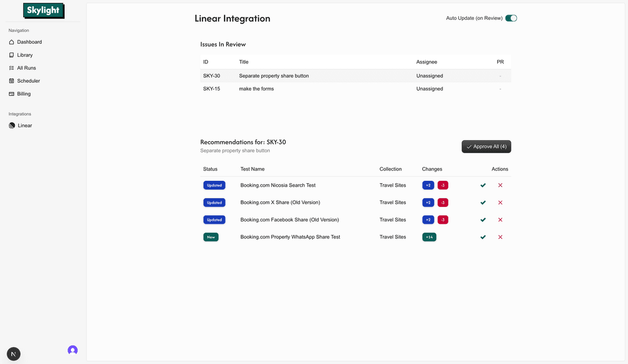Click New badge for WhatsApp Share Test
628x364 pixels.
210,237
